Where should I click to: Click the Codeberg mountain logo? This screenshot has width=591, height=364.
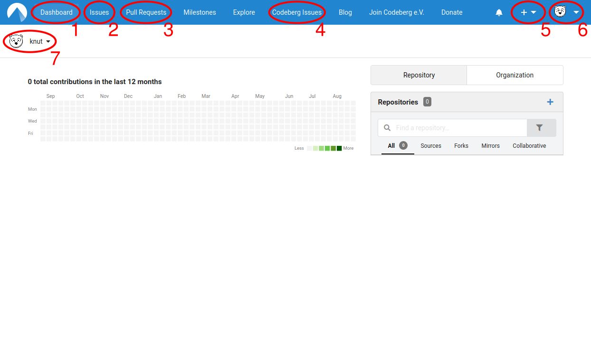click(x=17, y=12)
